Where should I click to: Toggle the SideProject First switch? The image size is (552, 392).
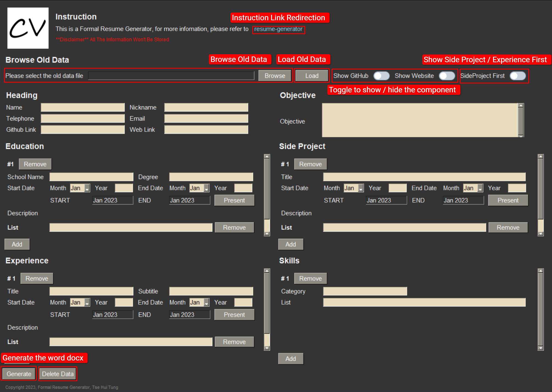pos(518,76)
